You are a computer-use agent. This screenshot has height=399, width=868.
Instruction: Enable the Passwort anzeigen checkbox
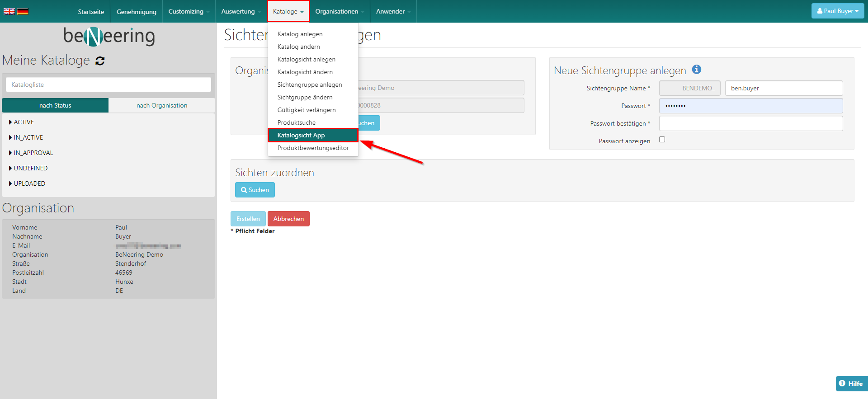[662, 140]
